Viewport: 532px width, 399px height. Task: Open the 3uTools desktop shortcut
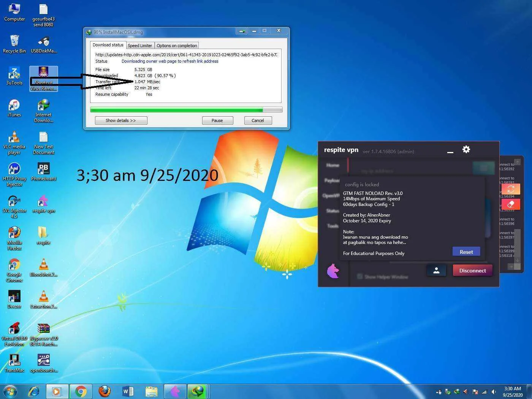click(14, 76)
